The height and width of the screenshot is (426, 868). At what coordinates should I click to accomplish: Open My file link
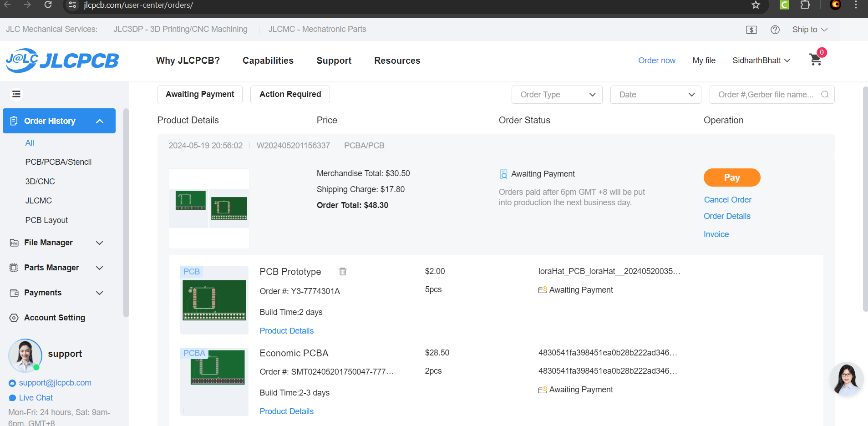click(704, 61)
